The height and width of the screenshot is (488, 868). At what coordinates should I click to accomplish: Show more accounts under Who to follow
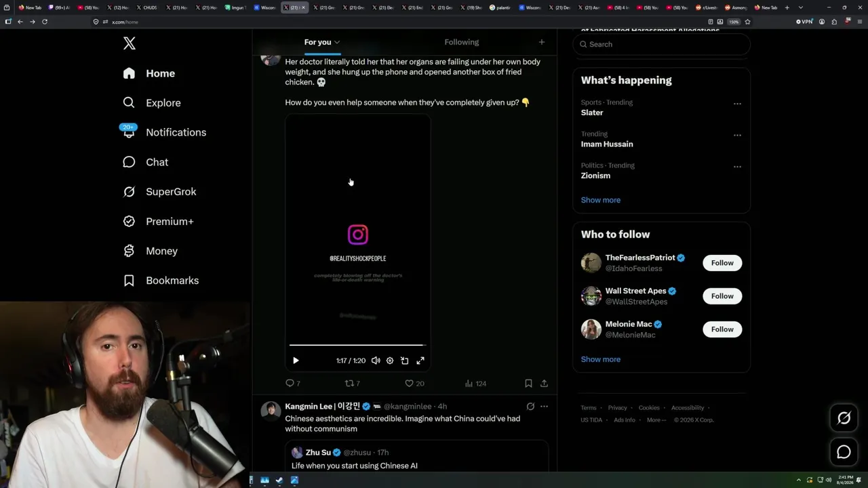[601, 359]
